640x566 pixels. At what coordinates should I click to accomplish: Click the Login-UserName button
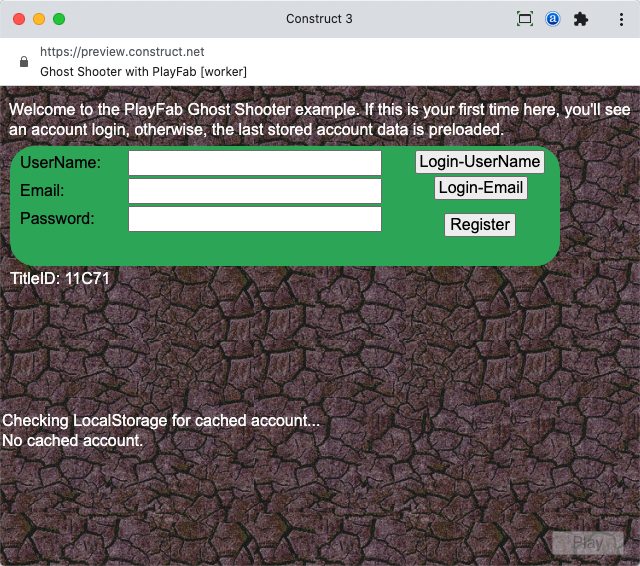coord(480,162)
